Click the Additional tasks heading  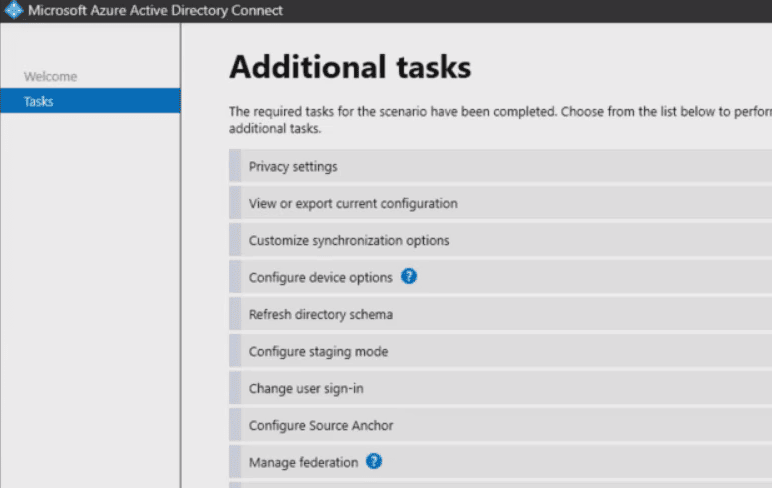(350, 67)
